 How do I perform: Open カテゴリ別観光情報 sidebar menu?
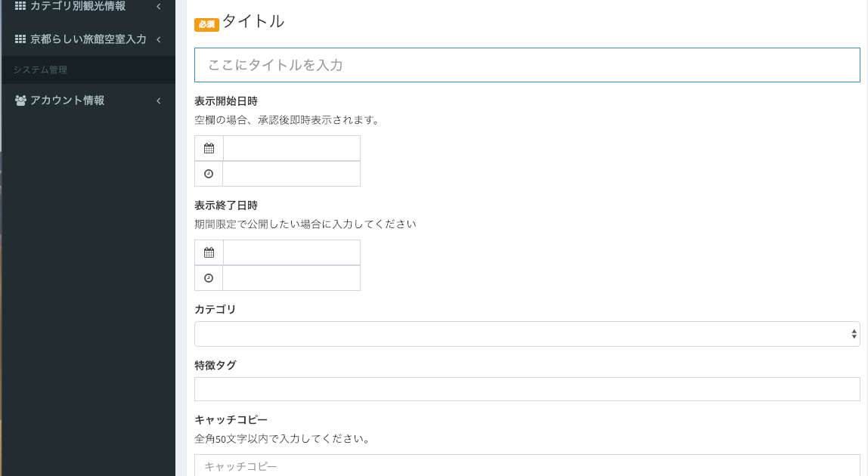[x=78, y=7]
